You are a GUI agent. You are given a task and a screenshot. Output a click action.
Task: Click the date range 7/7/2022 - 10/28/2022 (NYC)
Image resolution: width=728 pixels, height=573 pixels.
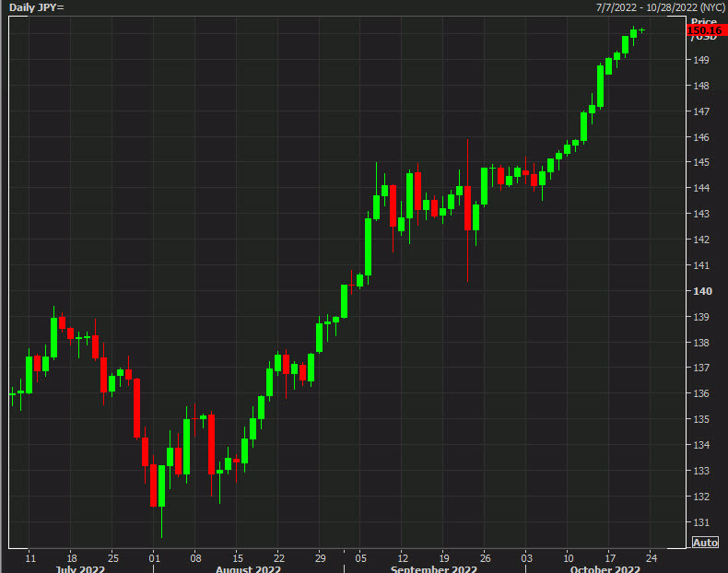(660, 7)
